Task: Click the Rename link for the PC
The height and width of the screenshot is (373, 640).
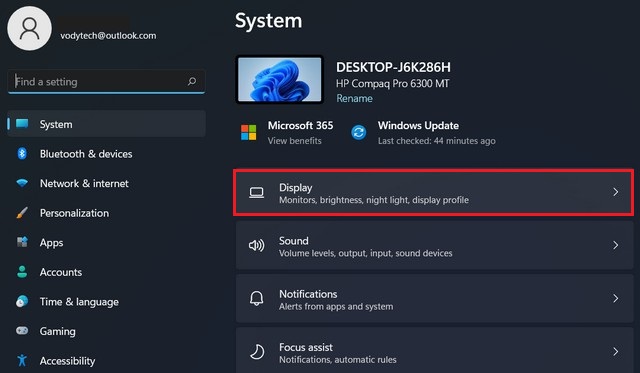Action: tap(354, 98)
